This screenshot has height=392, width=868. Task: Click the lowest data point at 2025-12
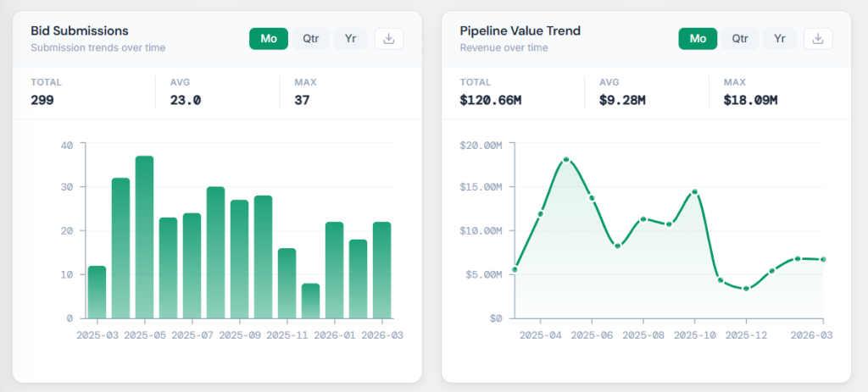coord(746,289)
